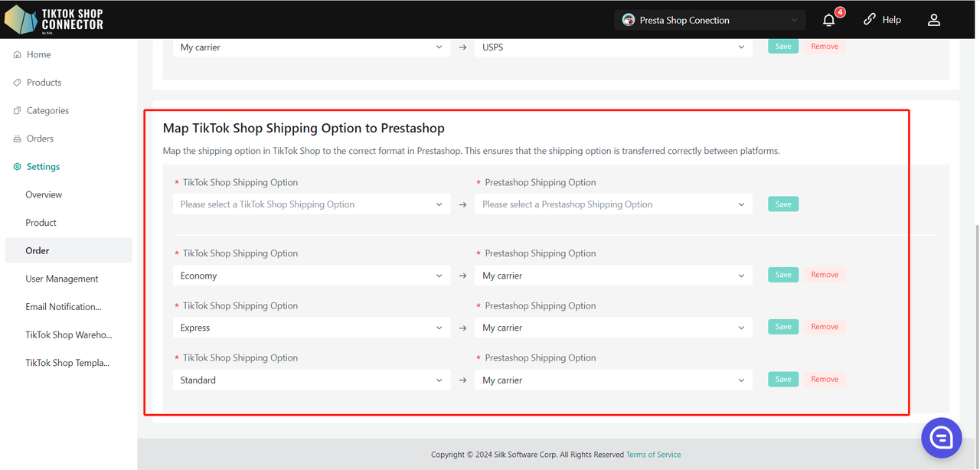Click the TikTok Shop Connector logo
Image resolution: width=980 pixels, height=470 pixels.
pyautogui.click(x=54, y=19)
